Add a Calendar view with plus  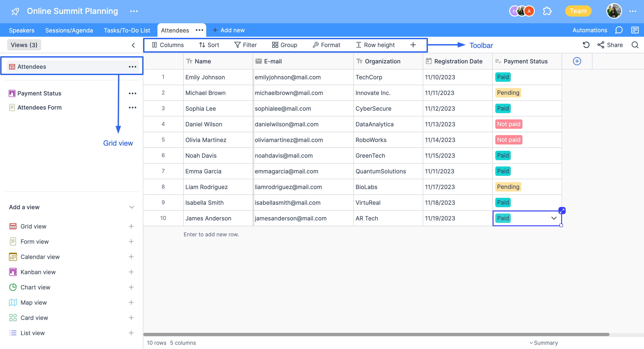pos(131,257)
